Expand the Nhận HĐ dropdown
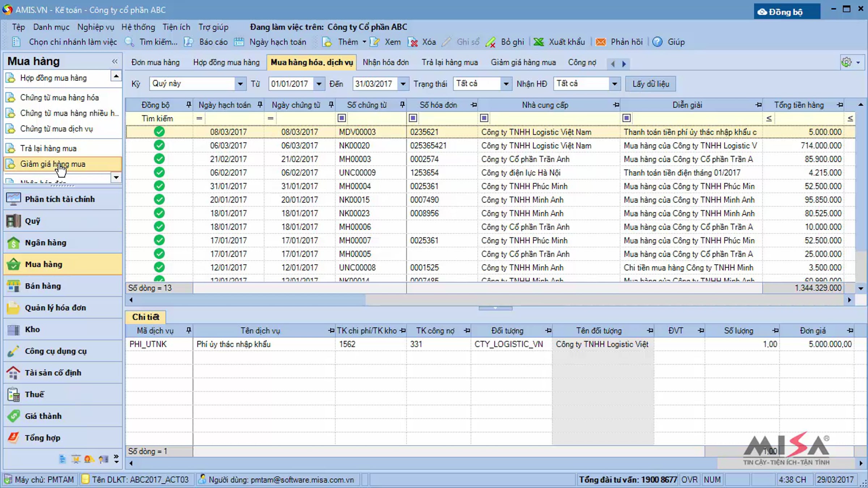 pyautogui.click(x=614, y=84)
